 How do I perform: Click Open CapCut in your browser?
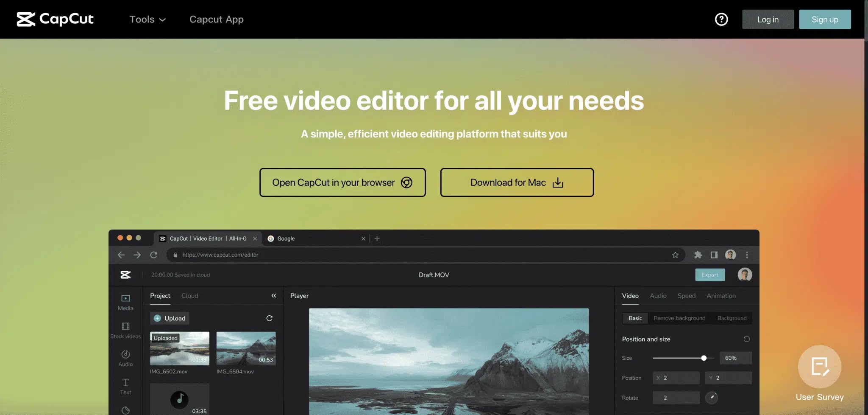point(342,182)
